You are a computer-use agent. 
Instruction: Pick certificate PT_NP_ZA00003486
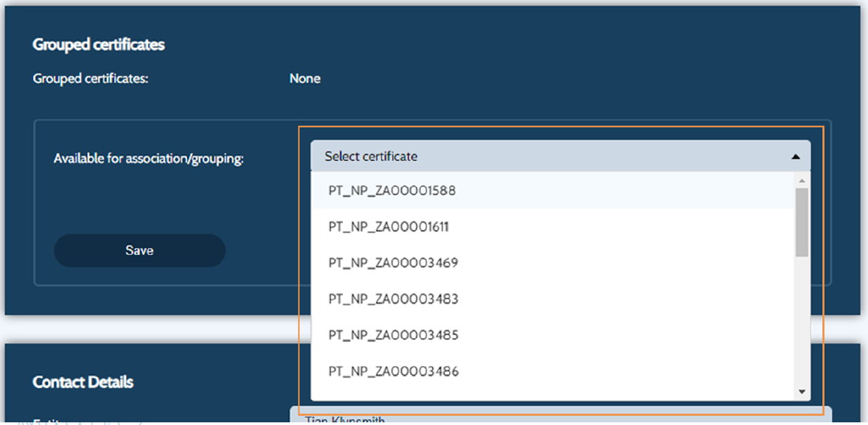pos(393,371)
